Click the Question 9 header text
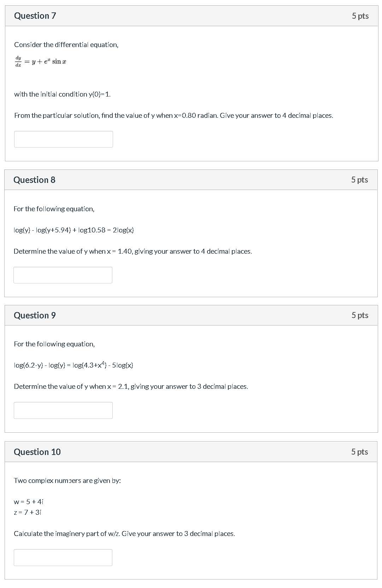The image size is (382, 588). [x=35, y=315]
